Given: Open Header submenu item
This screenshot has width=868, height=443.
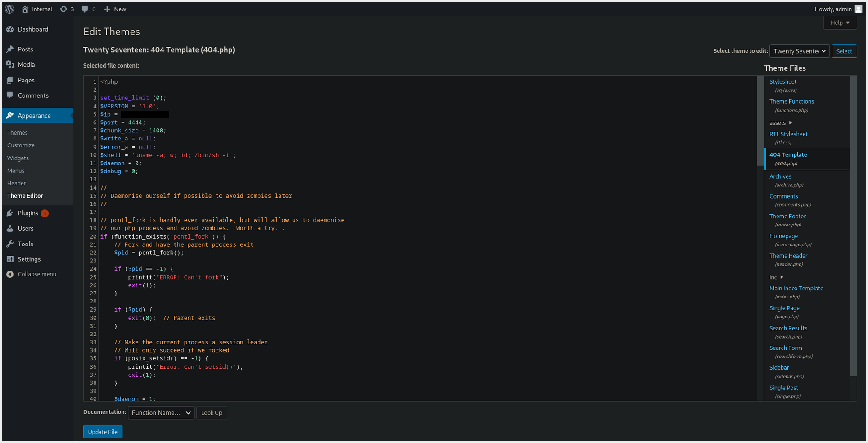Looking at the screenshot, I should pos(17,184).
